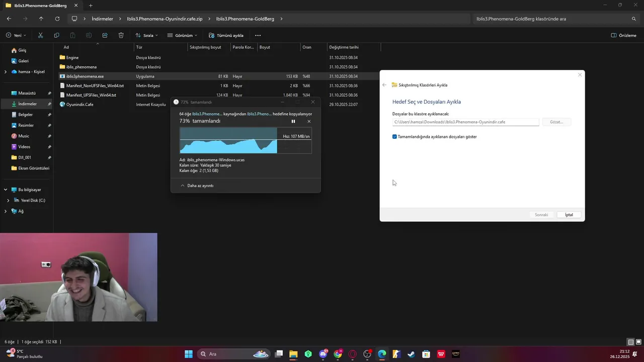Open Opera browser from the taskbar
This screenshot has height=362, width=644.
point(352,354)
